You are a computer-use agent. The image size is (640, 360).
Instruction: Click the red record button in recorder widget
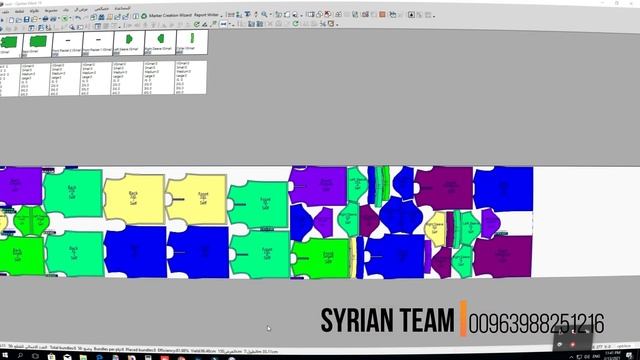click(x=573, y=345)
